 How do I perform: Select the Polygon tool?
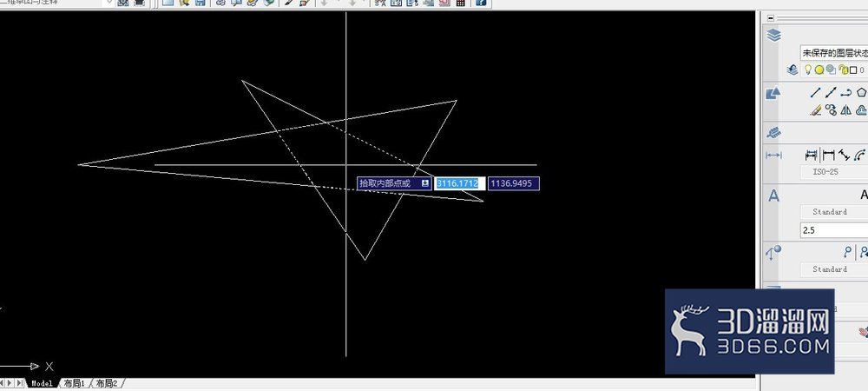(861, 92)
